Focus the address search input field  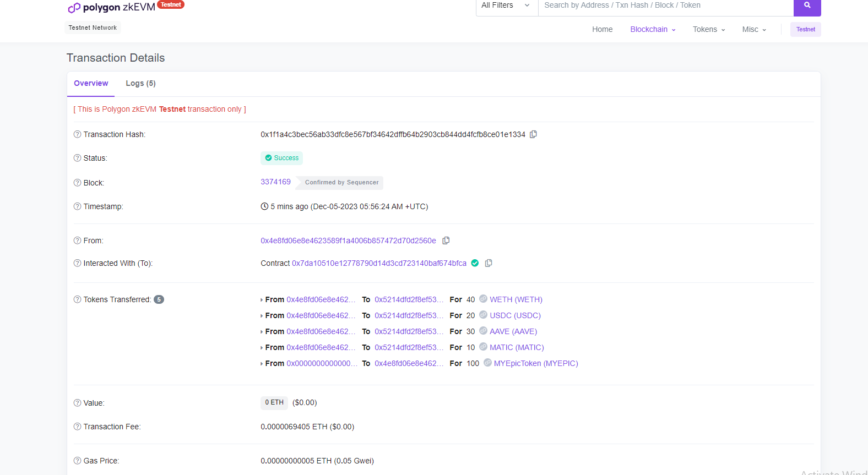coord(666,6)
